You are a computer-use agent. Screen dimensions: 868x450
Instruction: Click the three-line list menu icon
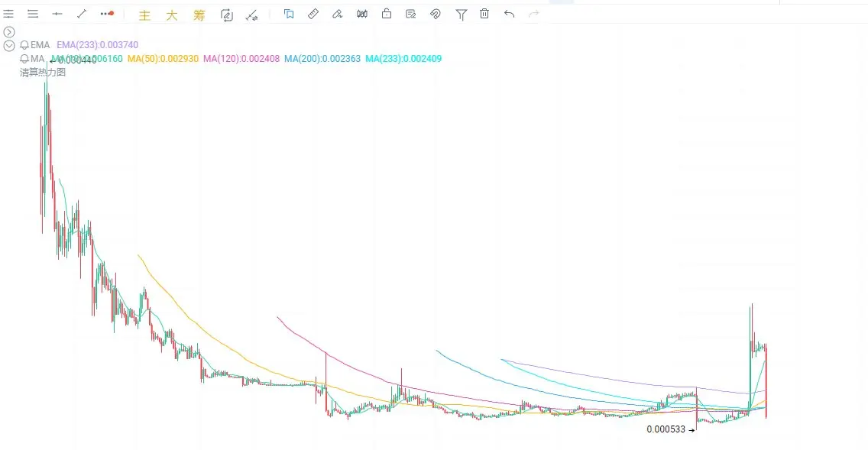[33, 14]
